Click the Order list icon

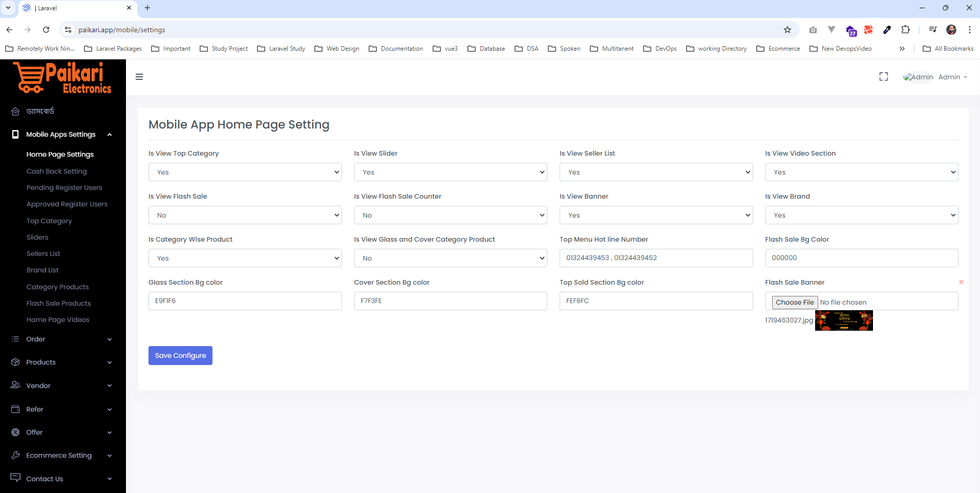point(15,339)
